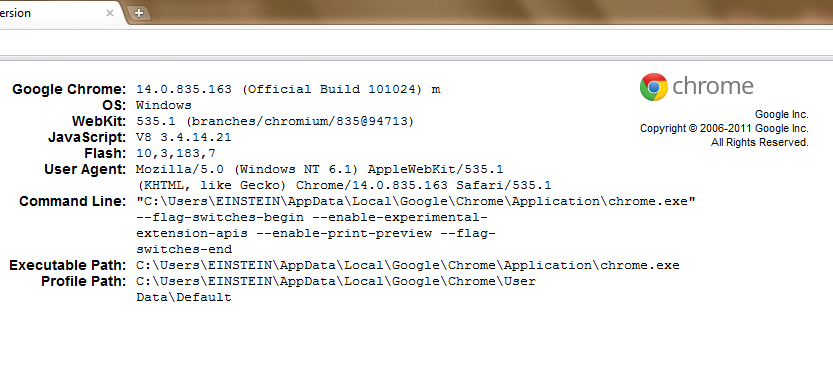
Task: Click the Mozilla/5.0 User Agent string
Action: (343, 178)
